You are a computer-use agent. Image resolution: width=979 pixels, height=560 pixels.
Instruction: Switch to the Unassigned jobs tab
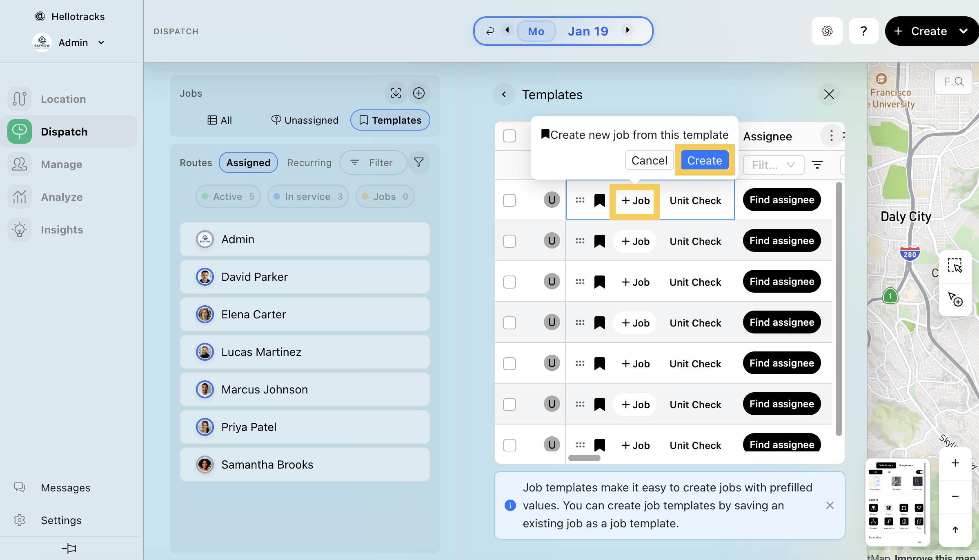click(x=305, y=120)
